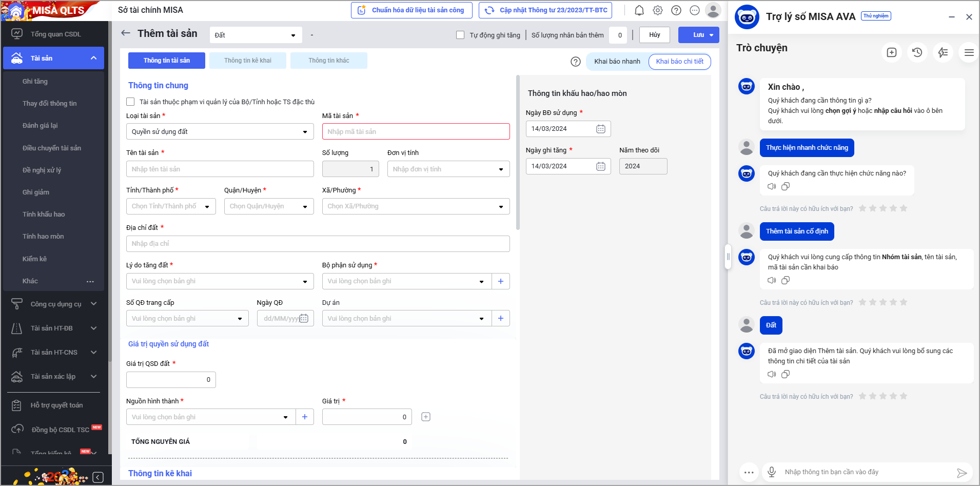Screen dimensions: 980x486
Task: Open calendar for Ngày ghi tăng
Action: tap(601, 166)
